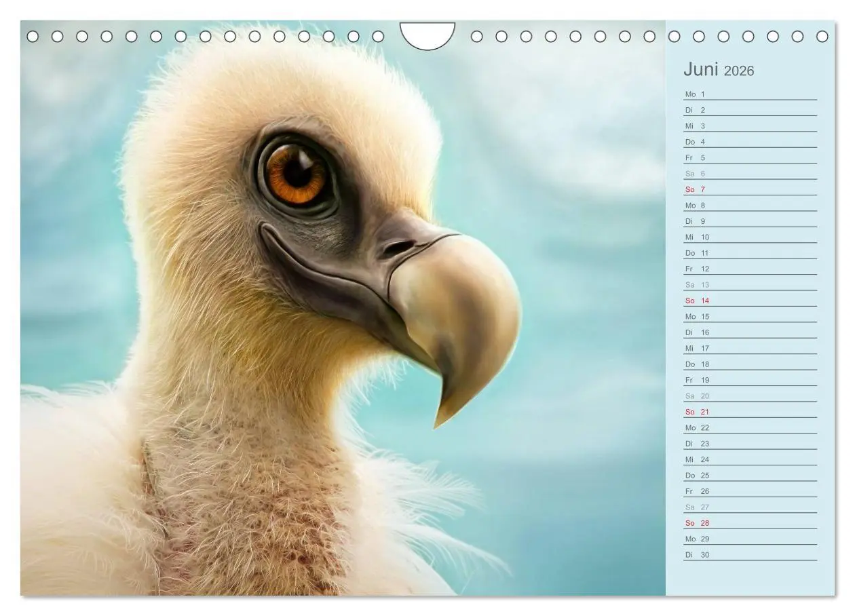Select the row 'Di 23'
Image resolution: width=855 pixels, height=616 pixels.
(750, 443)
